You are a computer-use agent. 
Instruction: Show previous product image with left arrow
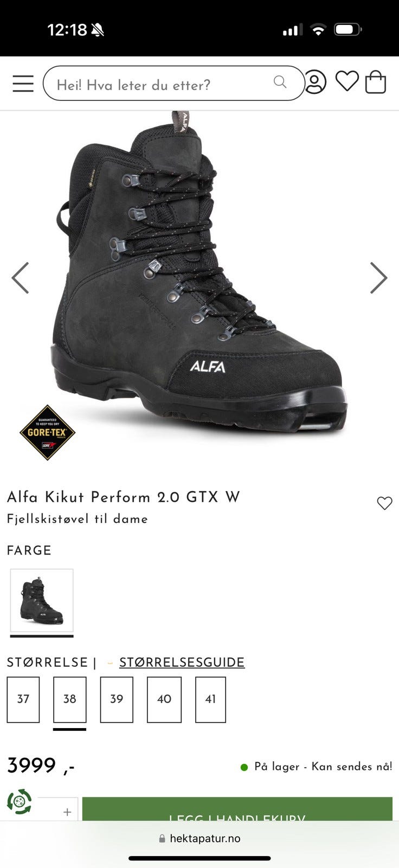21,278
